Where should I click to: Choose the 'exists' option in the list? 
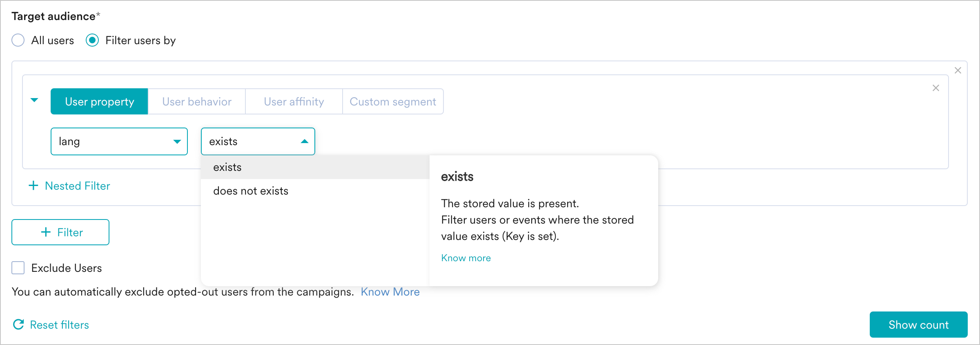(227, 167)
